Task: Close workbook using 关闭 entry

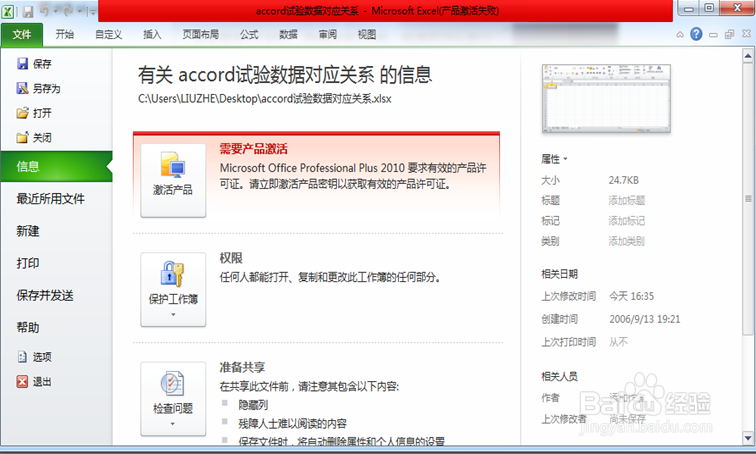Action: tap(34, 137)
